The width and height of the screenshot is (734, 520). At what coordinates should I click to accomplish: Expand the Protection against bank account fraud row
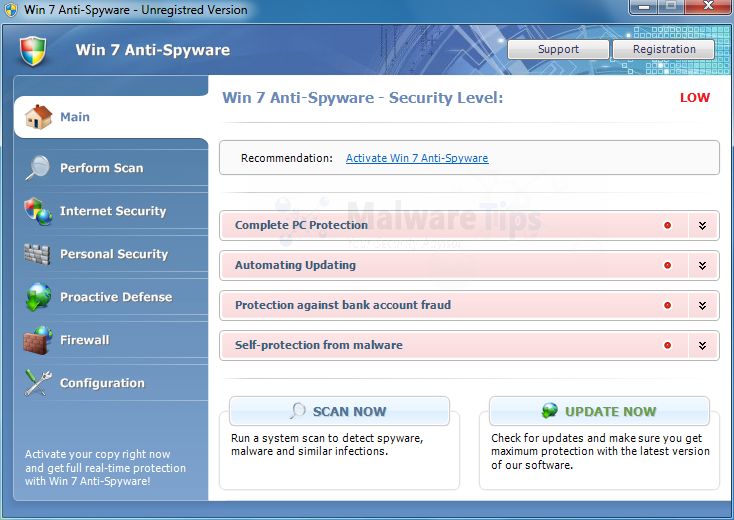(703, 305)
